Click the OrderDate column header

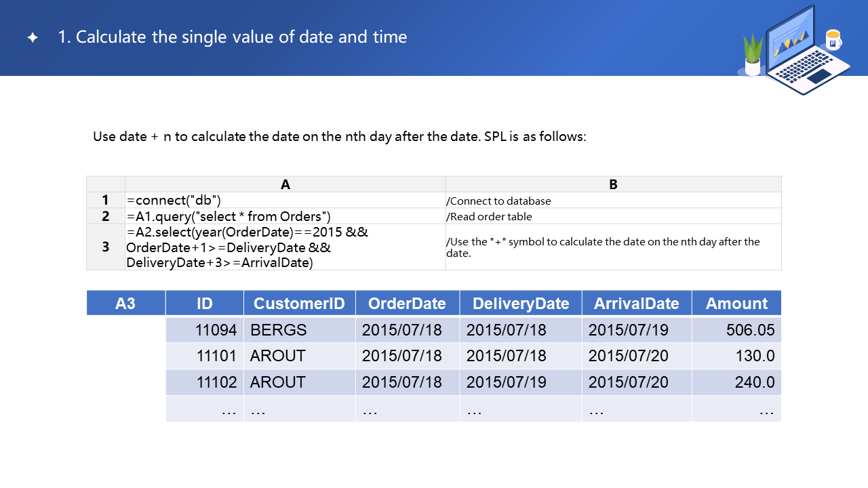coord(407,304)
